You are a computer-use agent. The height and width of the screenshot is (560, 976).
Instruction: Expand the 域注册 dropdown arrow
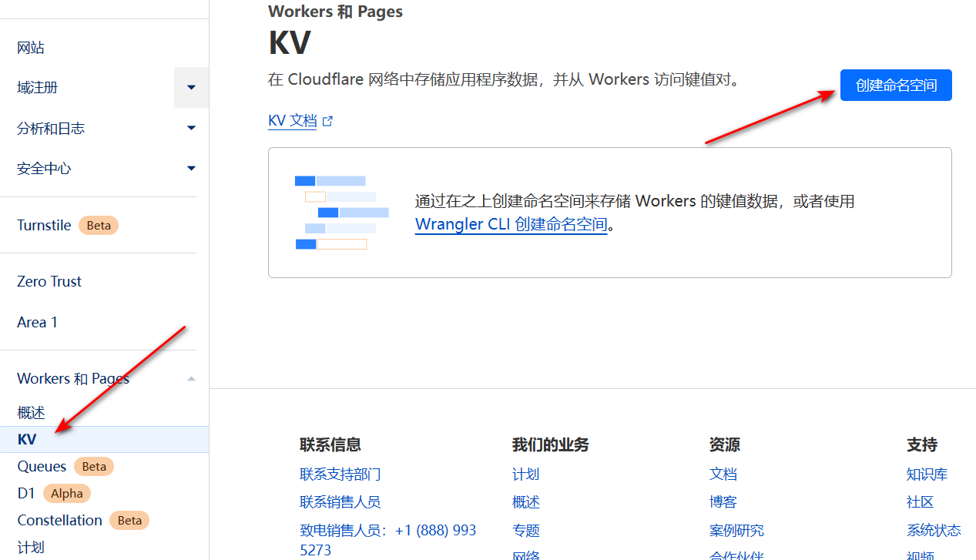tap(191, 87)
